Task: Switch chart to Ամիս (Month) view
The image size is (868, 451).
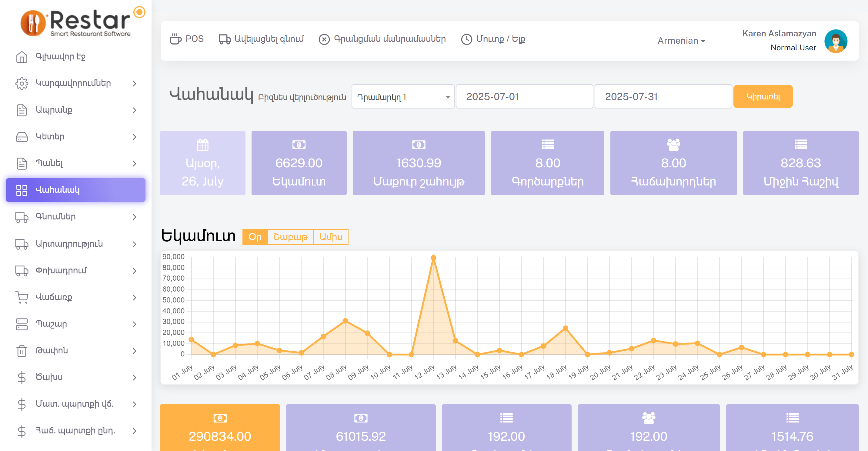Action: pos(331,237)
